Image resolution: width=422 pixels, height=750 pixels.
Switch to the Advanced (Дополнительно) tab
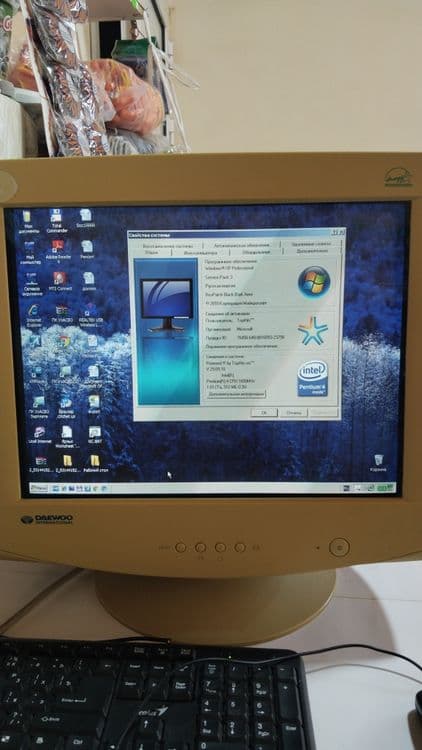point(311,251)
